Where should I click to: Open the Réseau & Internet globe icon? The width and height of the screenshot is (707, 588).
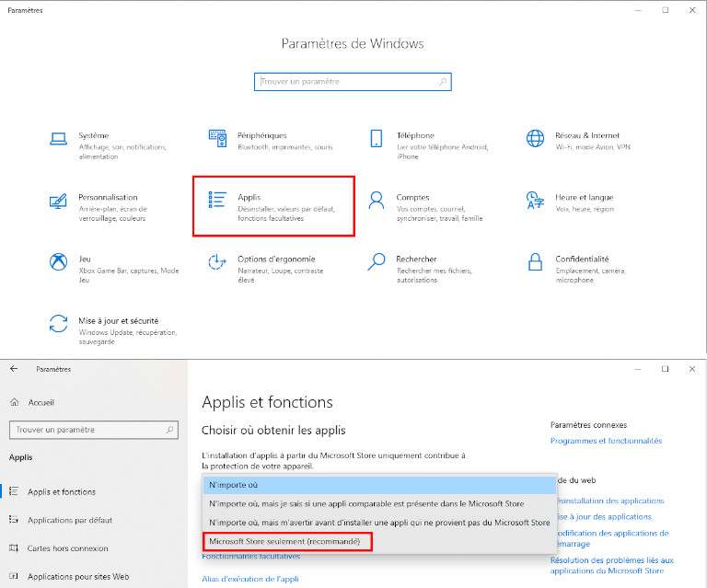tap(535, 138)
